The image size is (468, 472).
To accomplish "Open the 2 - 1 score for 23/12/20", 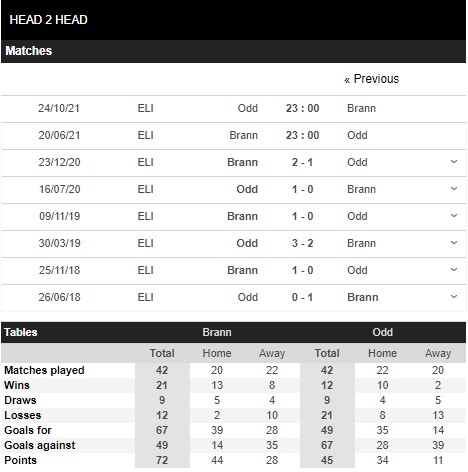I will click(302, 162).
